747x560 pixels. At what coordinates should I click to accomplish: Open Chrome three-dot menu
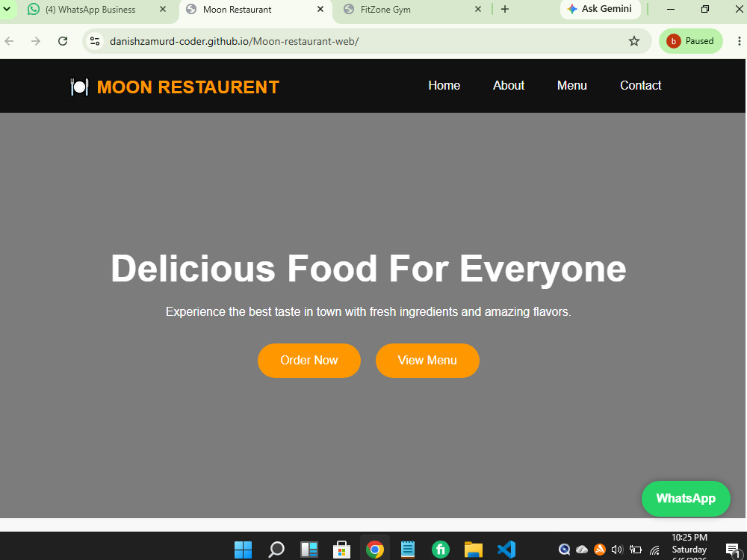(x=739, y=41)
